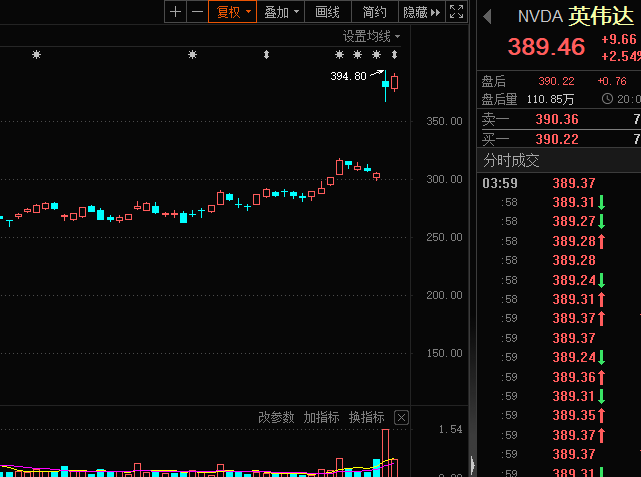Click the tall cyan candlestick after the gap
Viewport: 641px width, 477px height.
(x=385, y=85)
